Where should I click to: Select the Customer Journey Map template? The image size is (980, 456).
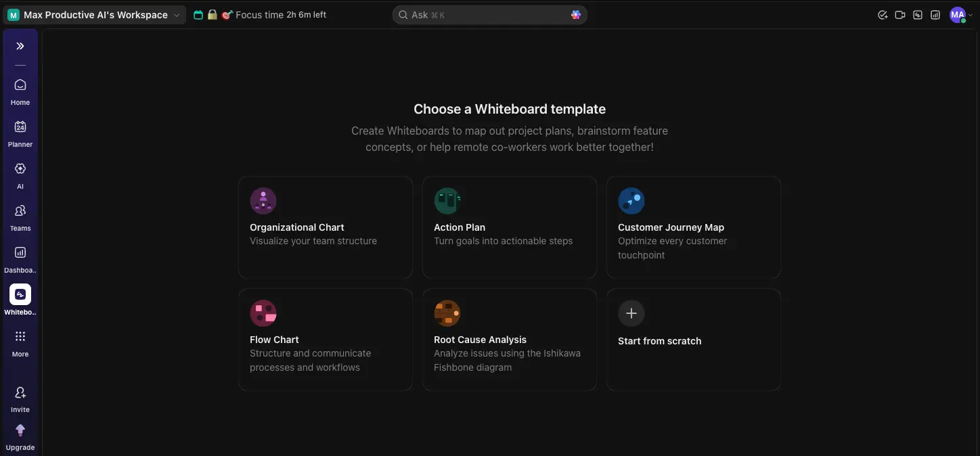click(x=693, y=227)
